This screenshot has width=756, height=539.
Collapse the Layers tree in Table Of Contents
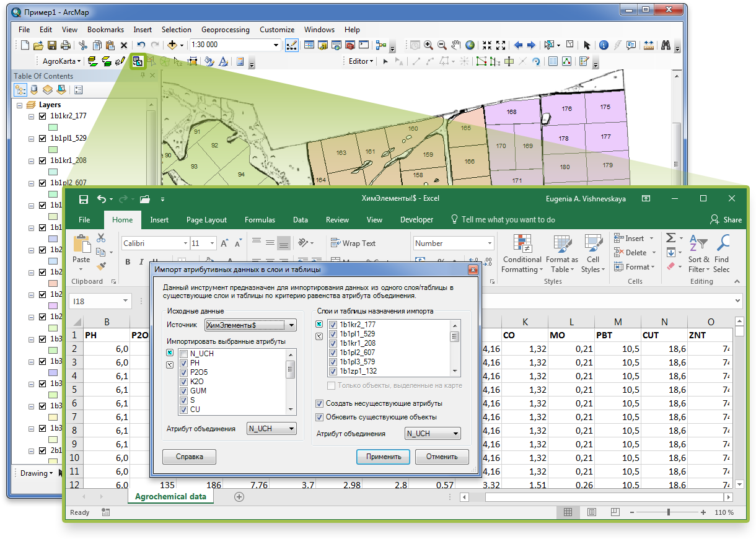coord(20,105)
